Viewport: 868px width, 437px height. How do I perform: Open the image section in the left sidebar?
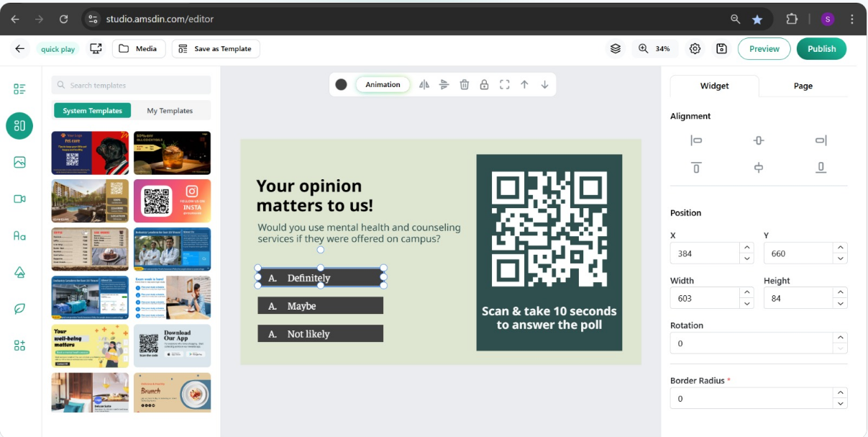click(19, 162)
